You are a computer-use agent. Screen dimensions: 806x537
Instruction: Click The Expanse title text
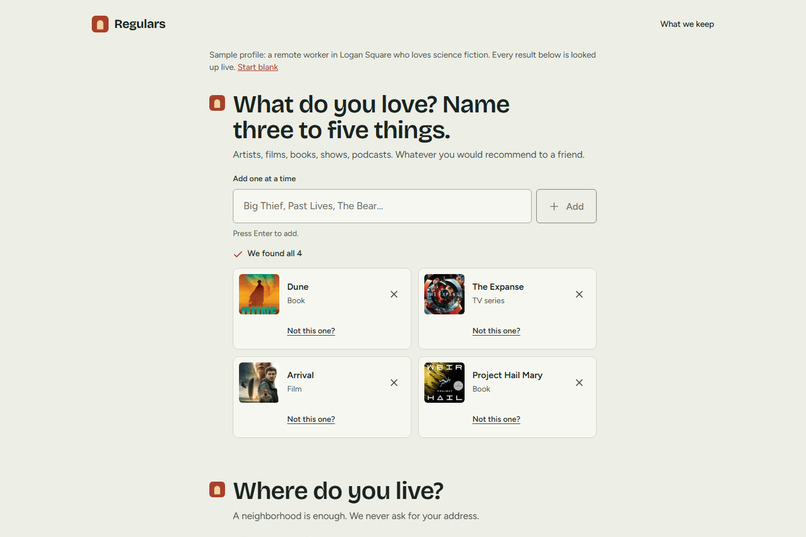click(x=498, y=287)
